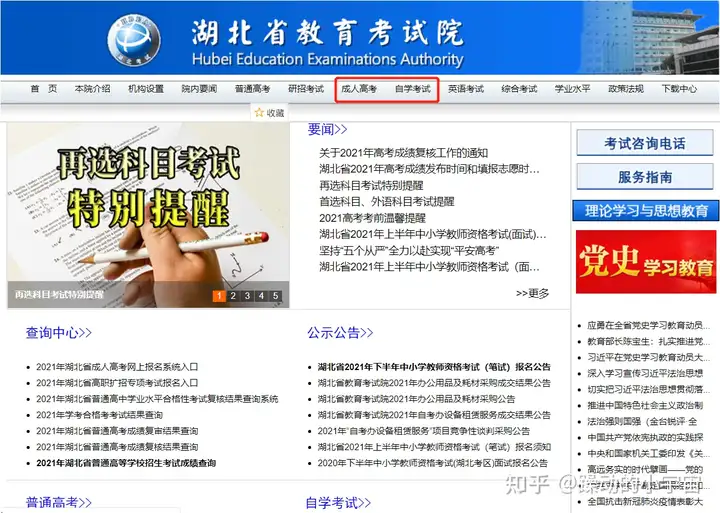Image resolution: width=720 pixels, height=513 pixels.
Task: Open 坚持五个从严 全力以赴实现平安高考 link
Action: coord(409,251)
